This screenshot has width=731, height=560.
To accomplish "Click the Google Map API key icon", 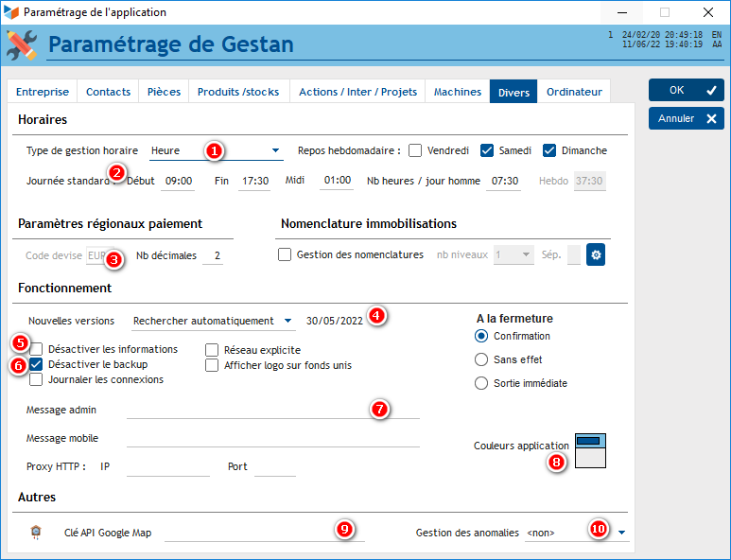I will tap(36, 533).
